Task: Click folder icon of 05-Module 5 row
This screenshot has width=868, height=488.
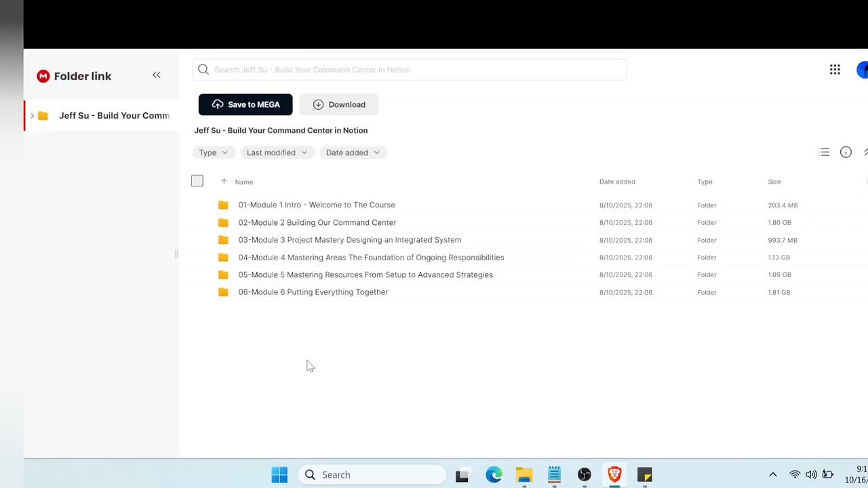Action: tap(223, 274)
